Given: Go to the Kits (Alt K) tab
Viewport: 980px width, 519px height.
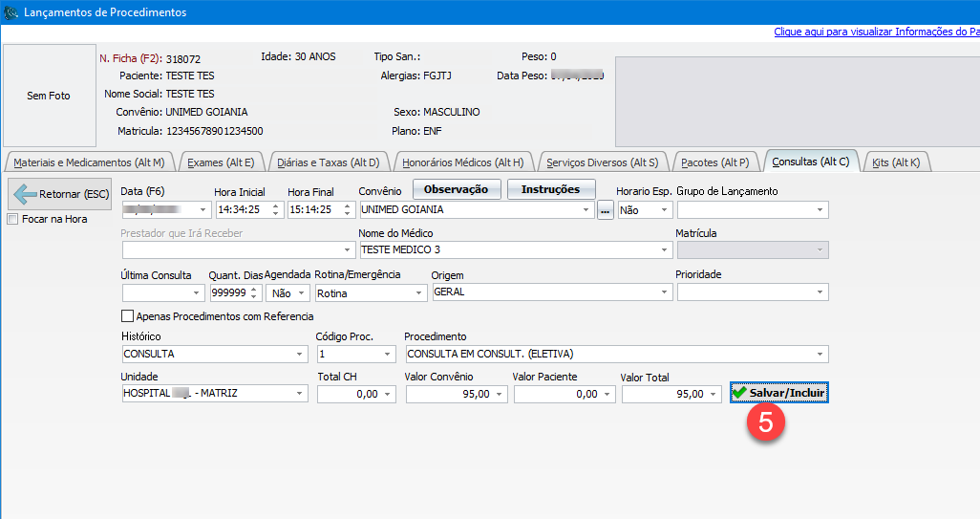Looking at the screenshot, I should click(896, 162).
